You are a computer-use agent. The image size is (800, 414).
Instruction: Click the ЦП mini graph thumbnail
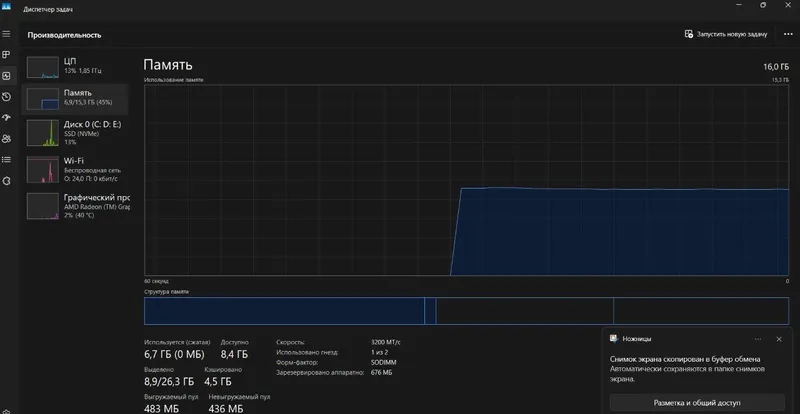[x=43, y=67]
